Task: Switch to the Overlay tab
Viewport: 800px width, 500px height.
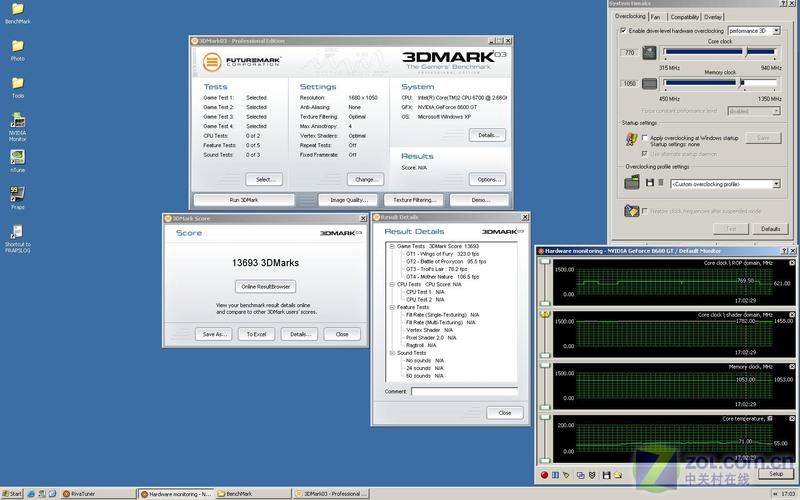Action: [713, 17]
